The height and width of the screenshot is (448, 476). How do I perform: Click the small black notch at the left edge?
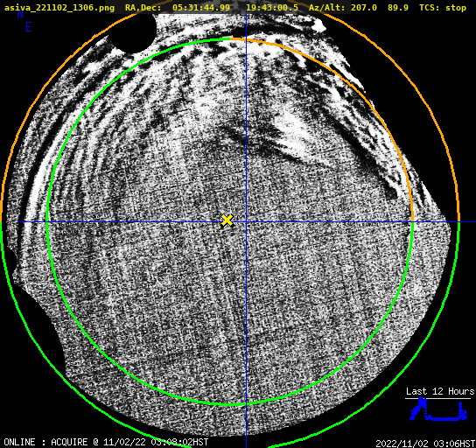tap(13, 260)
